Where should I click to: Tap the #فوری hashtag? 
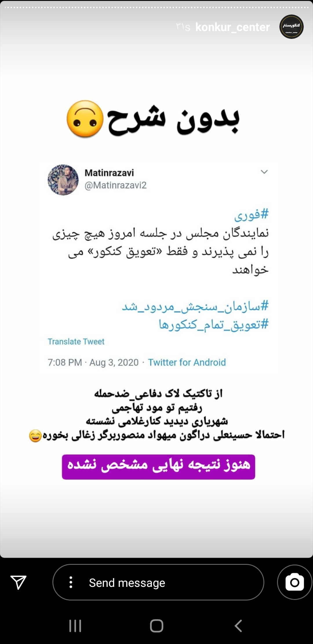[x=251, y=215]
